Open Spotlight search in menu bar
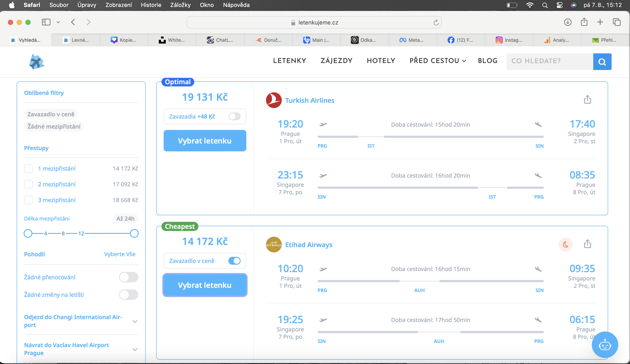The image size is (630, 364). coord(545,5)
